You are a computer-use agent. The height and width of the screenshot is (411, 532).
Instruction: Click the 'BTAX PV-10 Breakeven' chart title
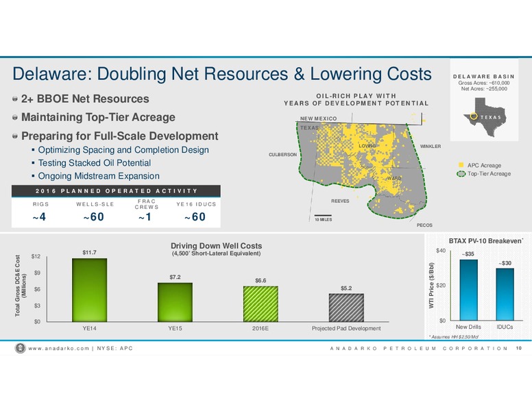point(486,240)
